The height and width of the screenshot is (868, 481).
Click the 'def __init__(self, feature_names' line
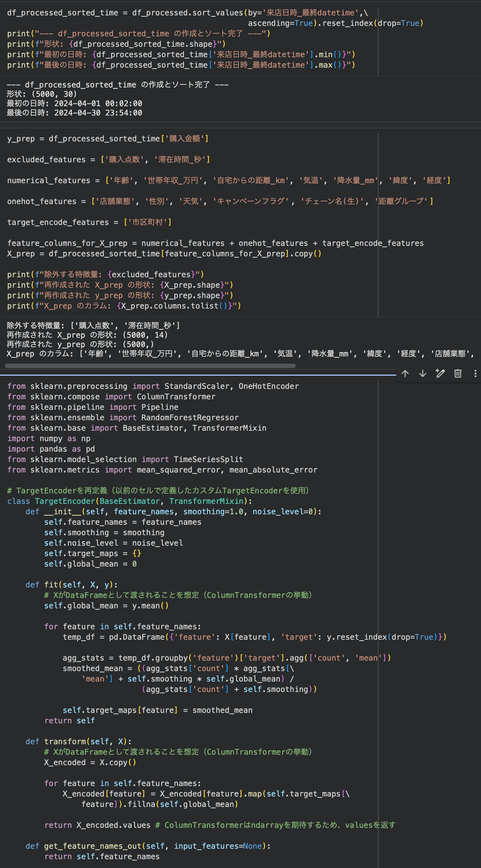click(x=173, y=512)
